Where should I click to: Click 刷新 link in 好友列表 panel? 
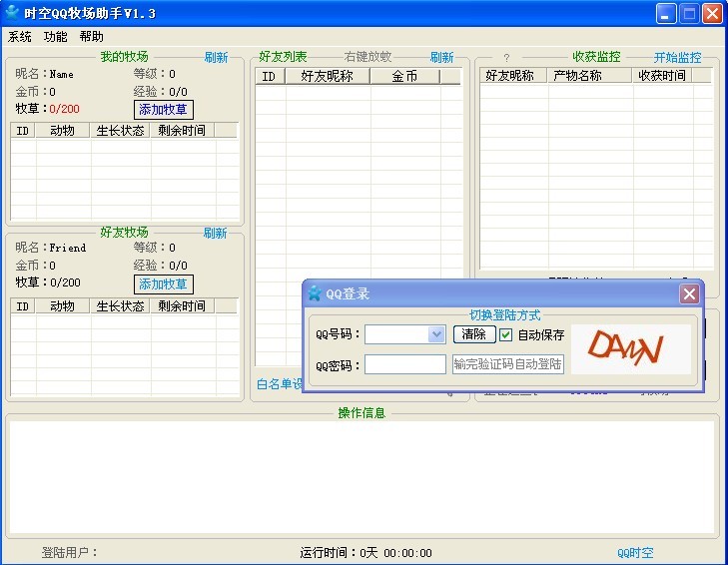441,58
